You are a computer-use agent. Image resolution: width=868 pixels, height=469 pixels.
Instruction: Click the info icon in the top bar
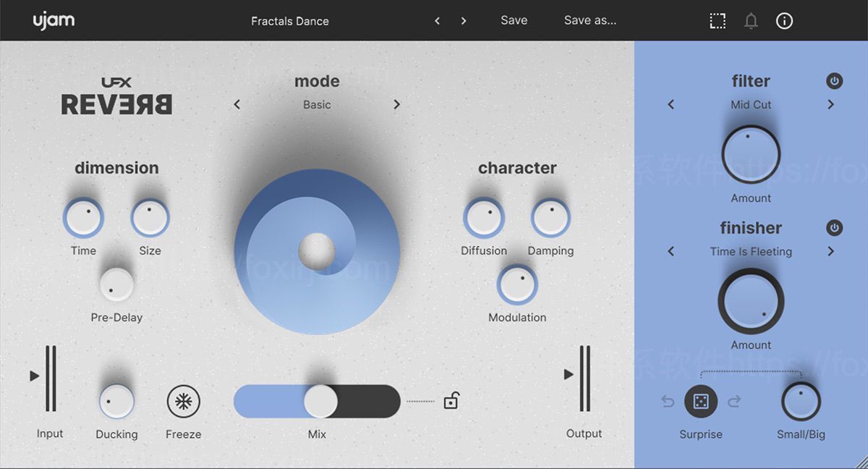click(x=784, y=20)
